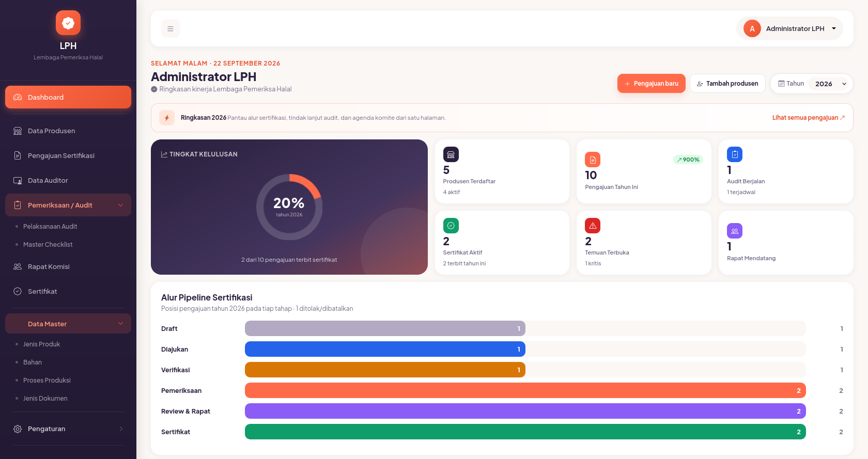Click the Rapat Komisi people icon
Viewport: 868px width, 459px height.
pos(18,266)
